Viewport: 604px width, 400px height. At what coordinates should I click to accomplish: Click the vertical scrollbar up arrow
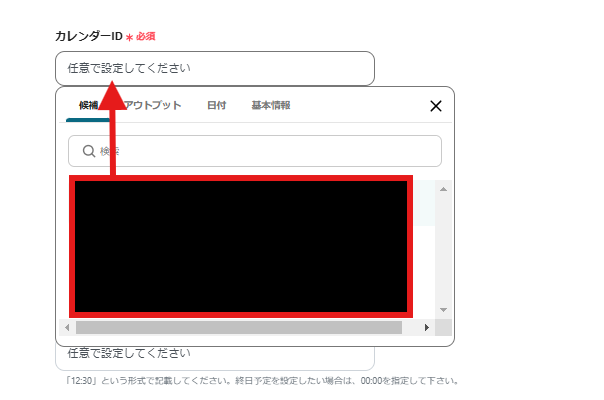[x=443, y=189]
